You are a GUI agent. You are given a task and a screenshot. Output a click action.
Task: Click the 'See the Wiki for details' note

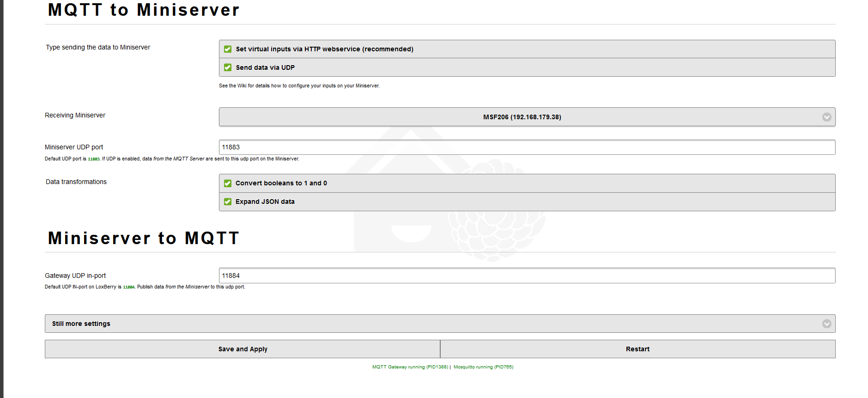(299, 86)
